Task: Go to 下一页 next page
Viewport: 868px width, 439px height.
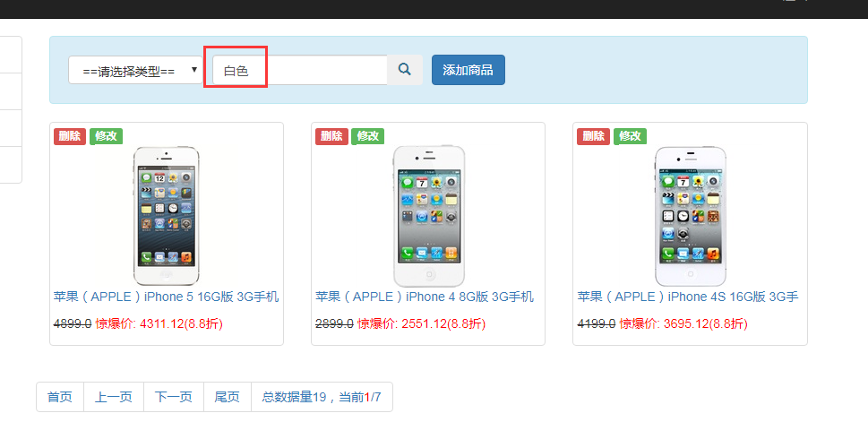Action: [173, 397]
